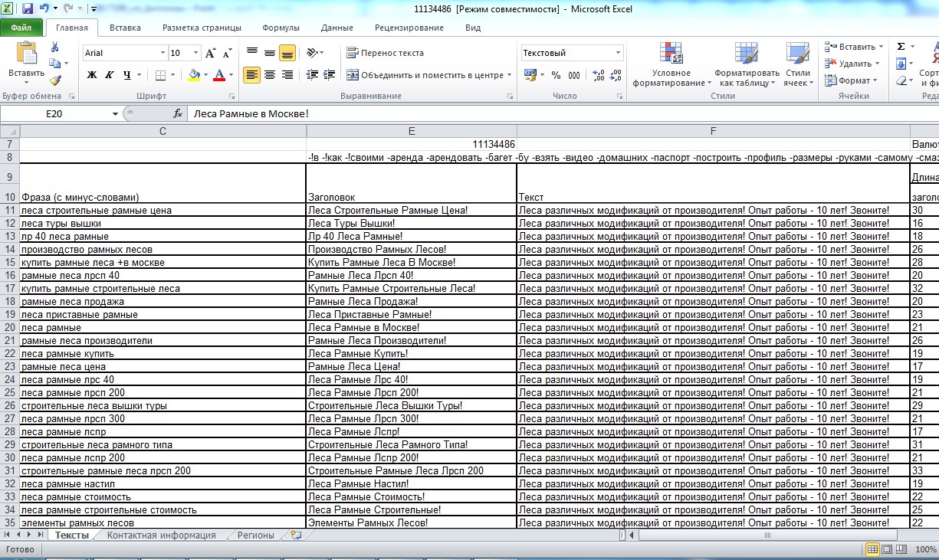The height and width of the screenshot is (560, 939).
Task: Toggle bottom vertical alignment
Action: point(287,53)
